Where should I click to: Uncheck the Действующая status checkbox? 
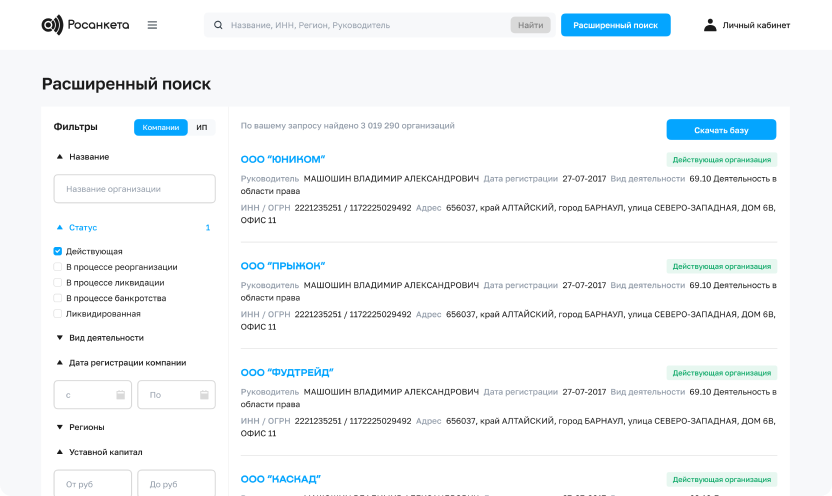tap(58, 251)
